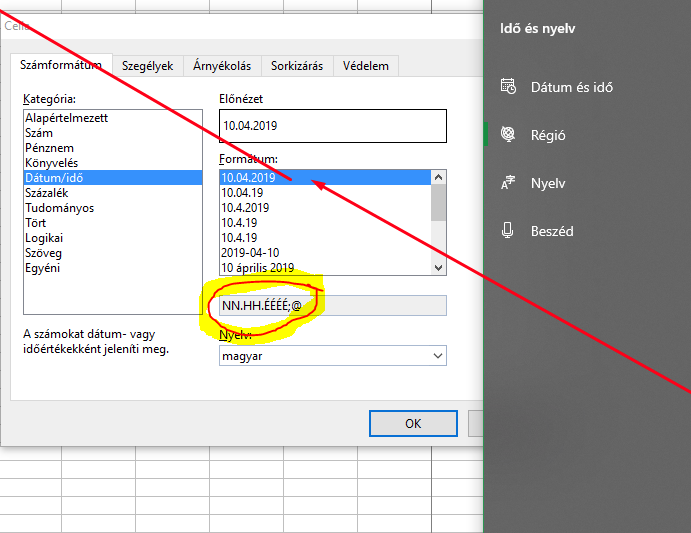Click the Beszéd microphone icon
This screenshot has width=691, height=533.
click(x=508, y=231)
